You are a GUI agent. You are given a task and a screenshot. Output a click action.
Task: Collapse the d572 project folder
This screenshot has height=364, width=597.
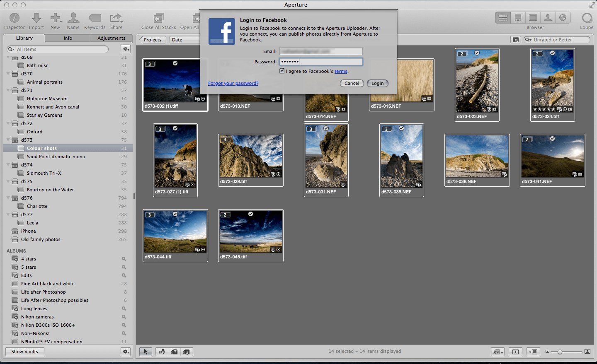click(x=8, y=123)
